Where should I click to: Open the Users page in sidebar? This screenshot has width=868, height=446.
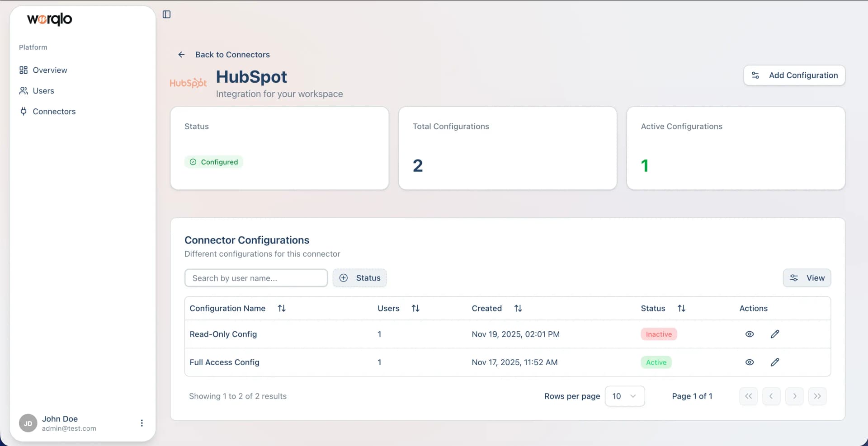pos(43,91)
